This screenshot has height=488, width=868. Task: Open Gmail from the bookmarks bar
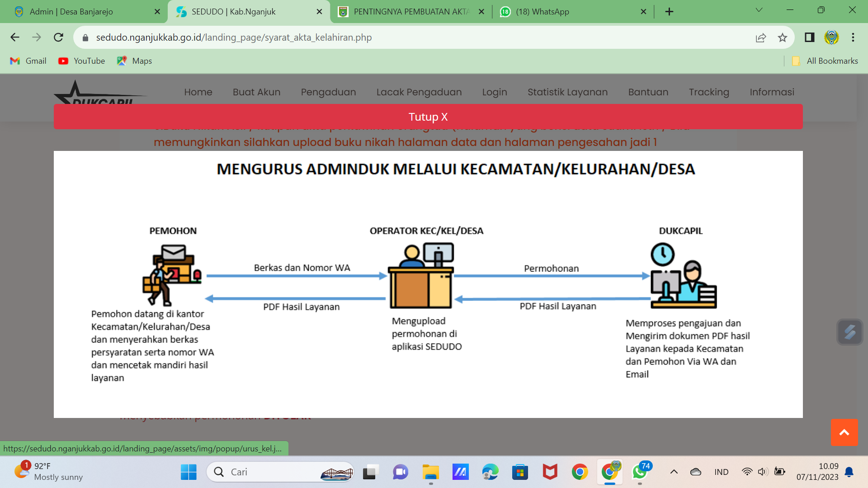(x=28, y=61)
